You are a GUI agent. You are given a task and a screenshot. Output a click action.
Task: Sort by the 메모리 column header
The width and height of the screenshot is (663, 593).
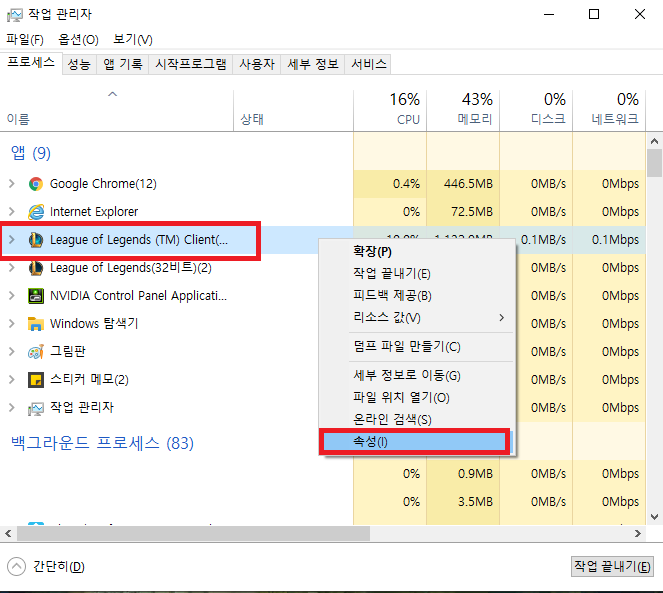click(x=463, y=111)
